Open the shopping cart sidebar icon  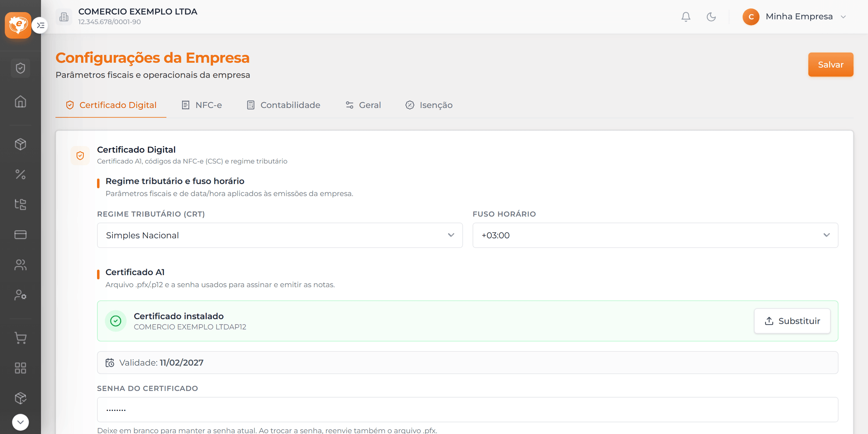tap(20, 338)
